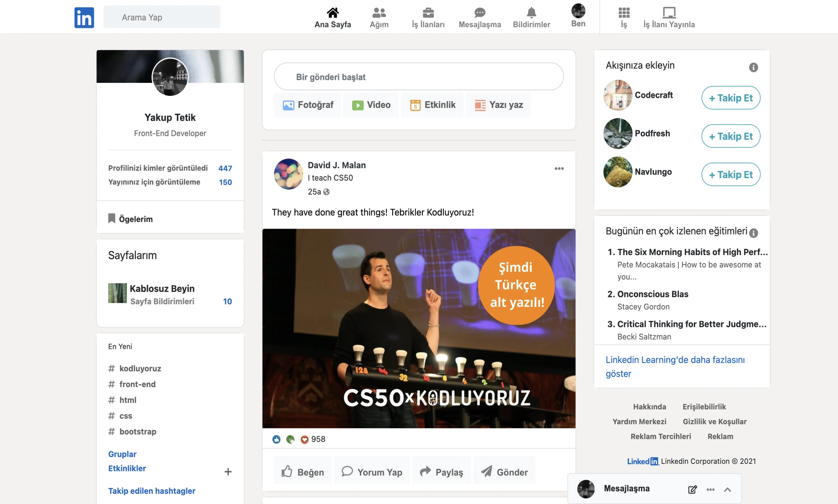Open the Gruplar link in the sidebar

coord(122,454)
